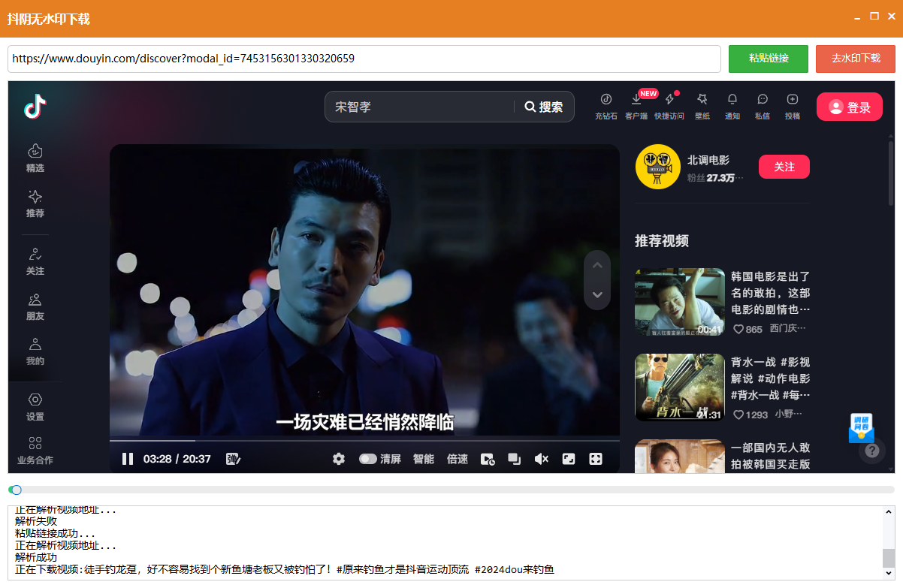Open the survey questionnaire floating icon
The image size is (903, 588).
point(861,428)
